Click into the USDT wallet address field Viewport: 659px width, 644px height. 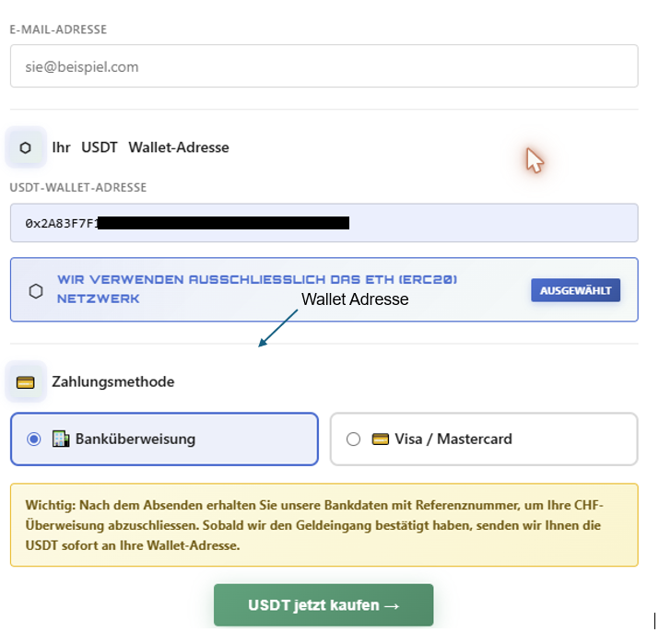click(x=324, y=223)
